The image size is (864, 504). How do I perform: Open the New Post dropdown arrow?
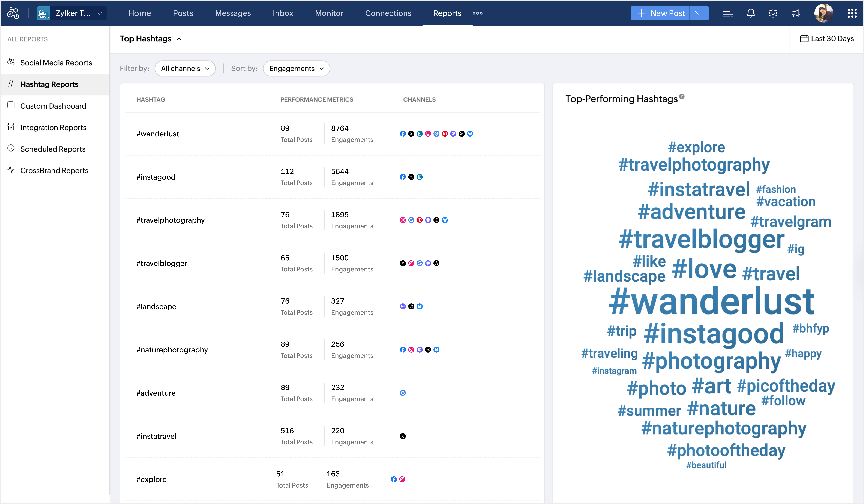point(698,13)
